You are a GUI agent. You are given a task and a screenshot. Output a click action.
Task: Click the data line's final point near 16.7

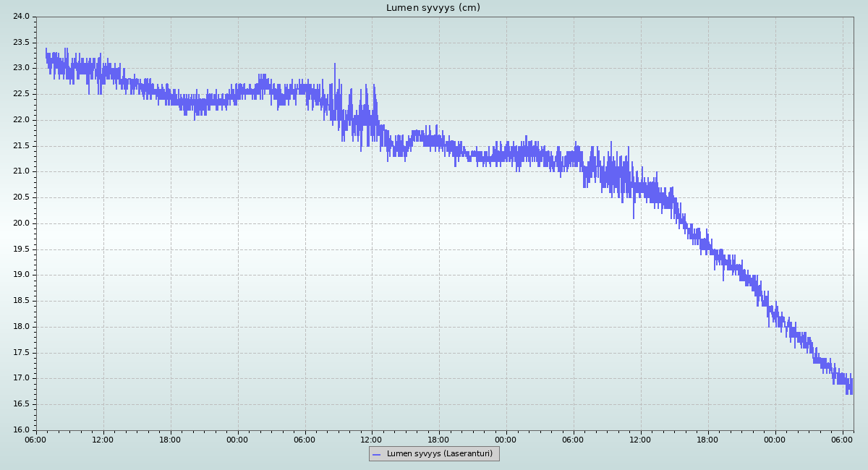[852, 393]
